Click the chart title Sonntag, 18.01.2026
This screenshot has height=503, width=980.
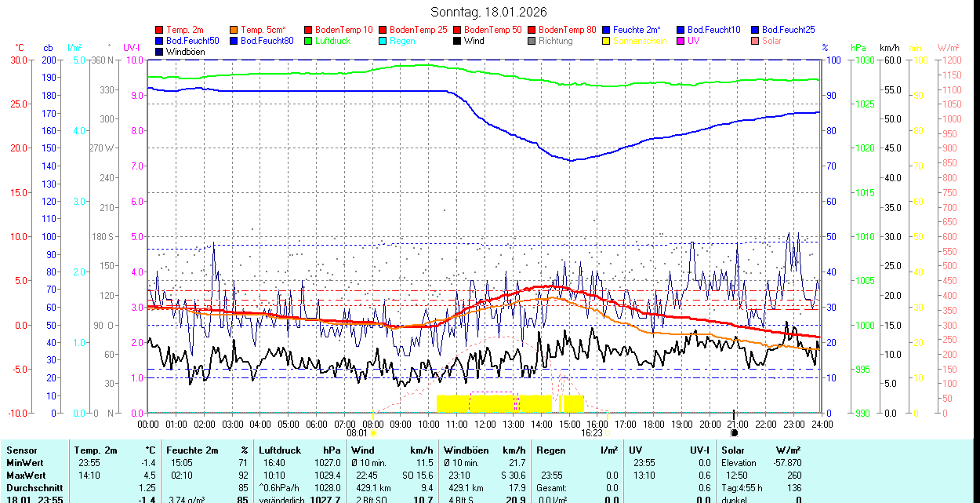(x=489, y=12)
